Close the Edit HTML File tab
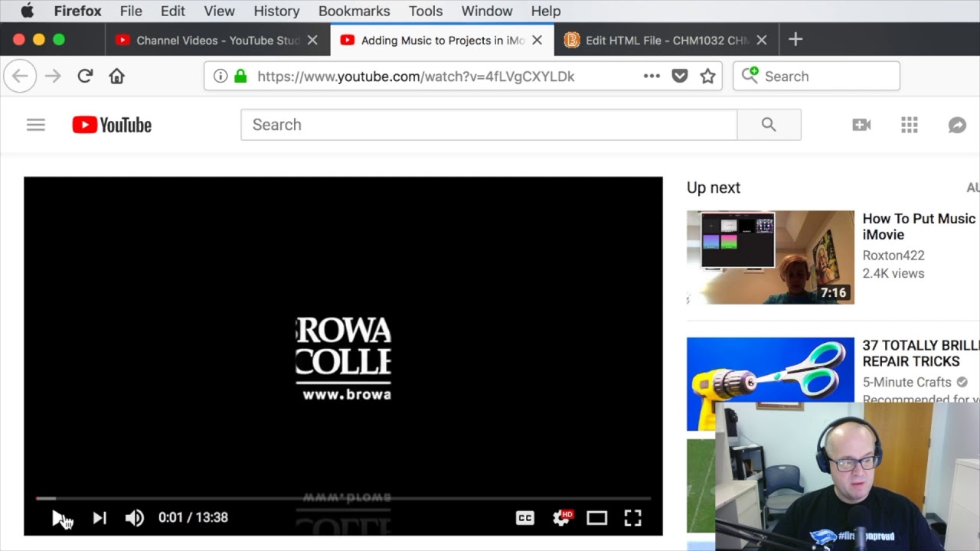Viewport: 980px width, 551px height. pos(761,40)
